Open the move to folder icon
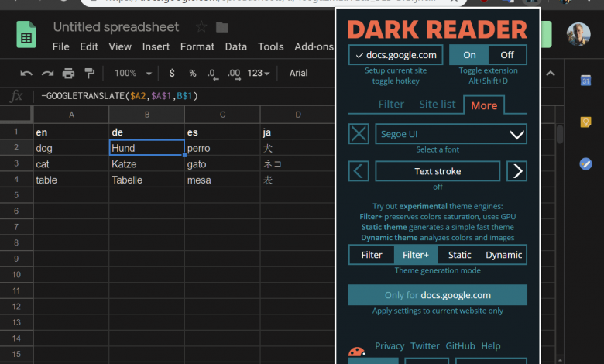 (222, 27)
